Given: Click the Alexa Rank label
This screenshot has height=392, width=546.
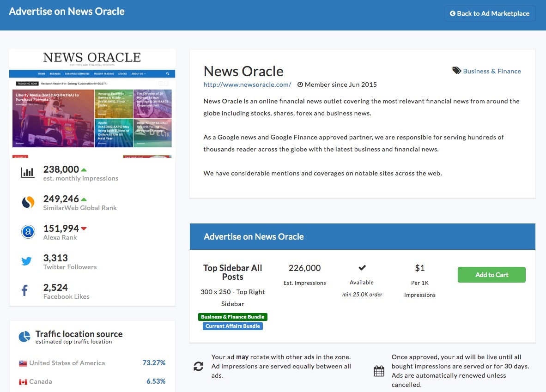Looking at the screenshot, I should point(60,237).
